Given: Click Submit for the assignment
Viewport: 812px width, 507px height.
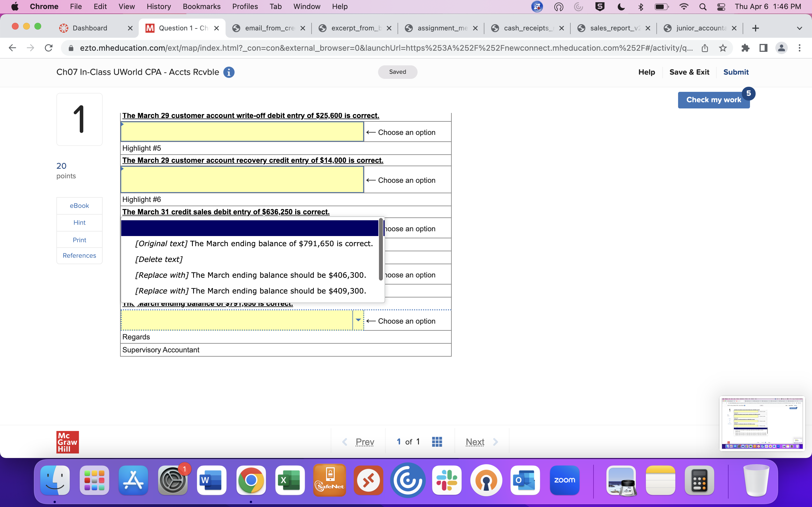Looking at the screenshot, I should coord(736,72).
